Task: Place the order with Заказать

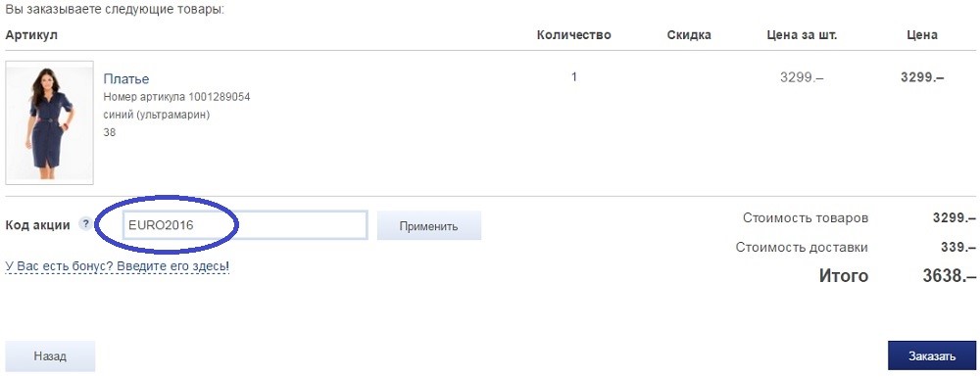Action: [932, 356]
